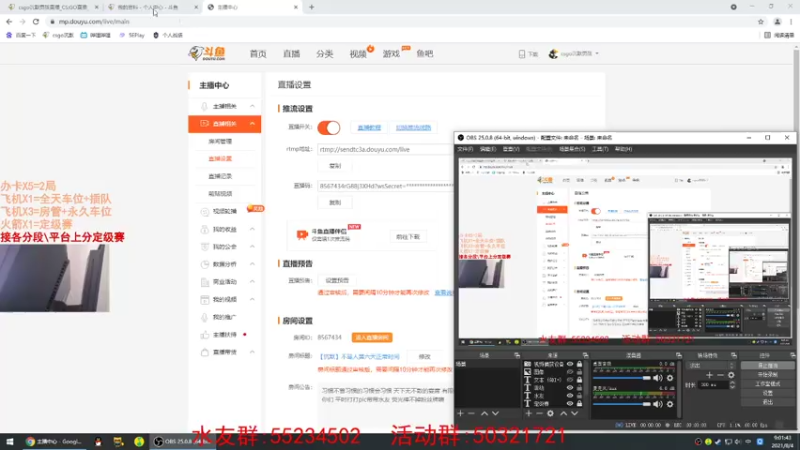
Task: Pop out the OBS sources dock
Action: 585,355
